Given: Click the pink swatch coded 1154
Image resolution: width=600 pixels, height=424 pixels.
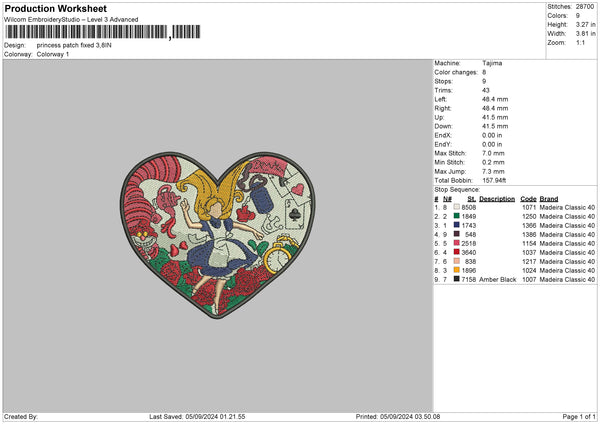Looking at the screenshot, I should point(456,243).
